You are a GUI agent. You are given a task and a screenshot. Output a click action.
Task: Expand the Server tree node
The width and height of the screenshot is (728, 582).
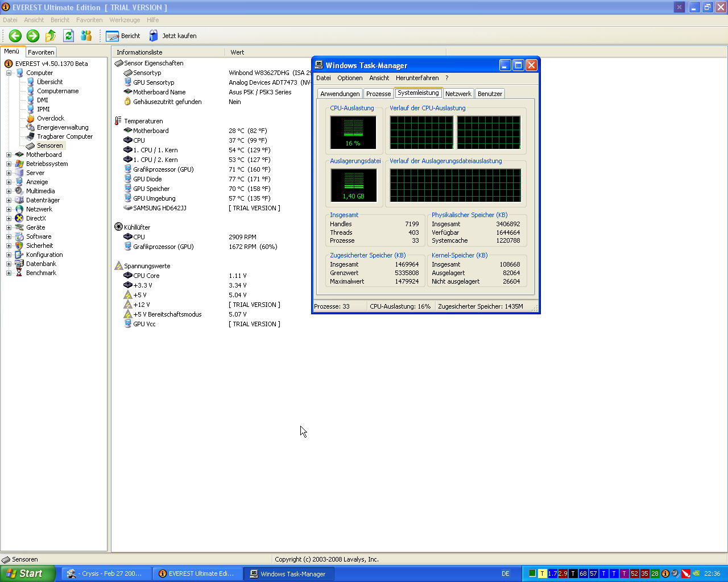click(x=9, y=173)
